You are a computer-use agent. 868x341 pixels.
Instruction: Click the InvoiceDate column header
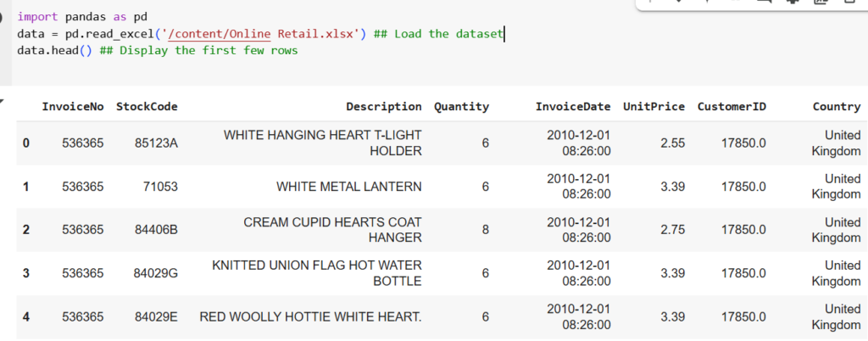(573, 107)
